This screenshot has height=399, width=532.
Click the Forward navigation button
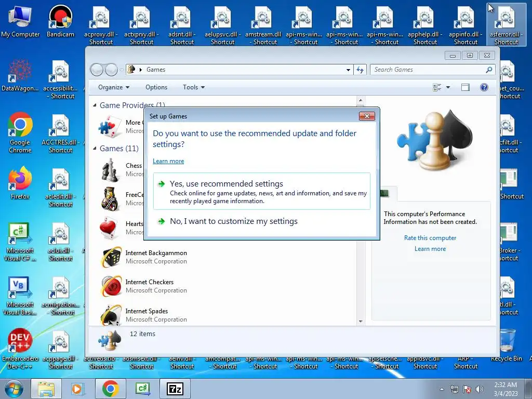[111, 70]
